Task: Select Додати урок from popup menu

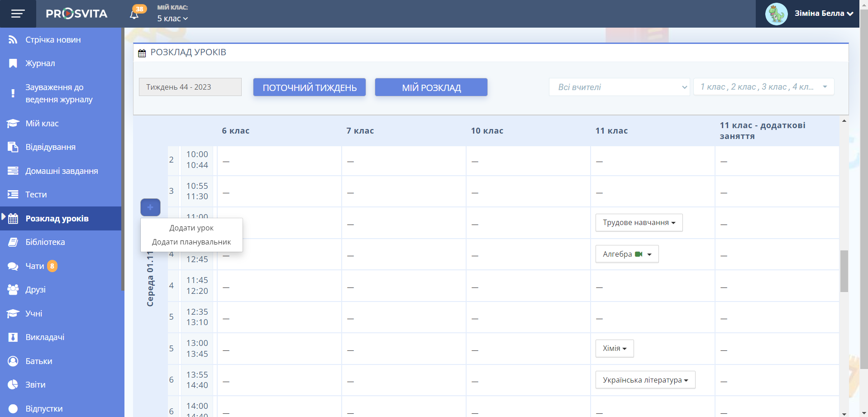Action: coord(191,228)
